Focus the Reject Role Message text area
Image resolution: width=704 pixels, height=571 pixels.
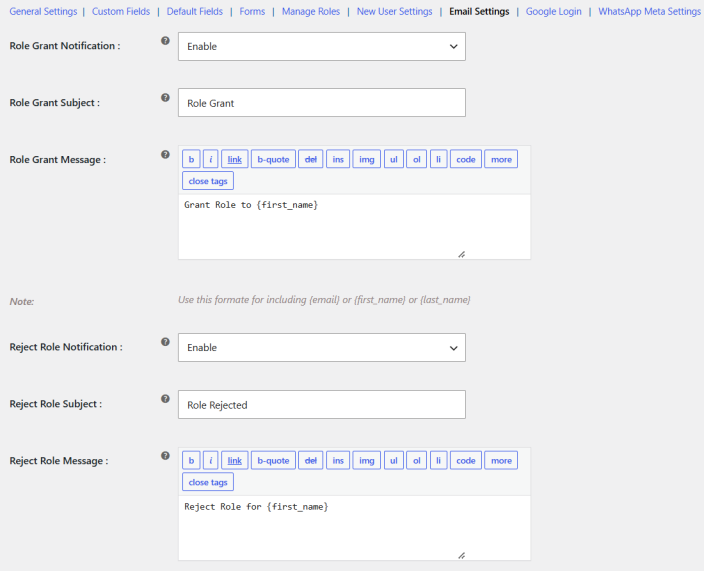(x=354, y=528)
